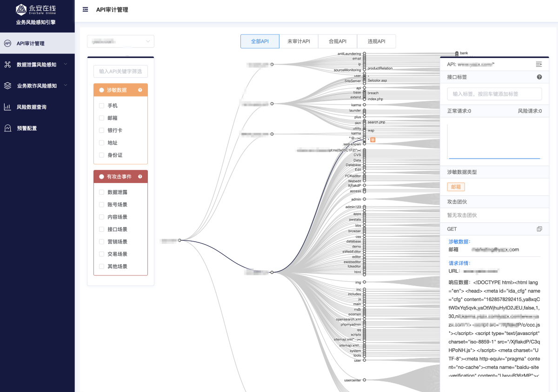Click the API icon beside API审计管理
The image size is (558, 392).
7,43
